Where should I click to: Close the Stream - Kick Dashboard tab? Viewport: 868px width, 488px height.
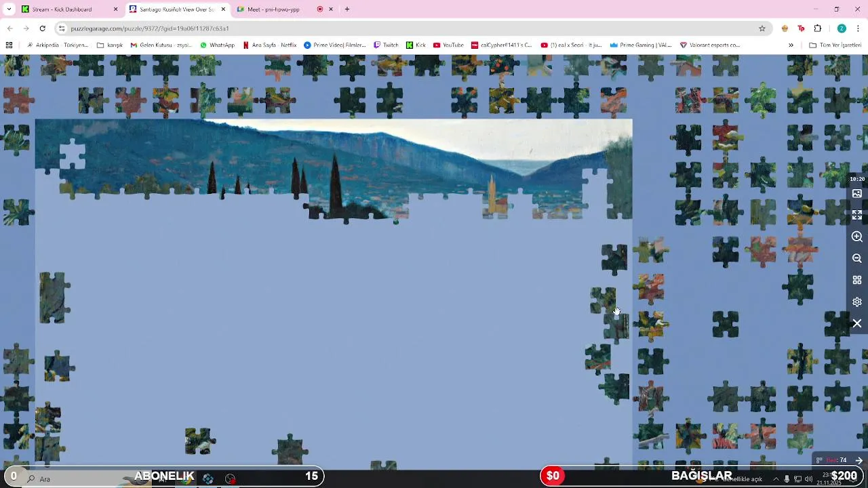pyautogui.click(x=115, y=9)
